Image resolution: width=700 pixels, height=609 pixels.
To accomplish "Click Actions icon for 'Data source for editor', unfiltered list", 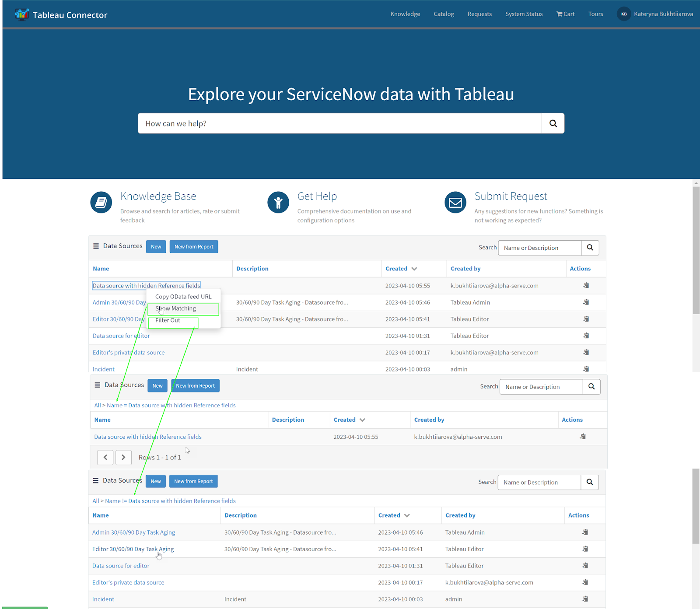I will point(586,336).
